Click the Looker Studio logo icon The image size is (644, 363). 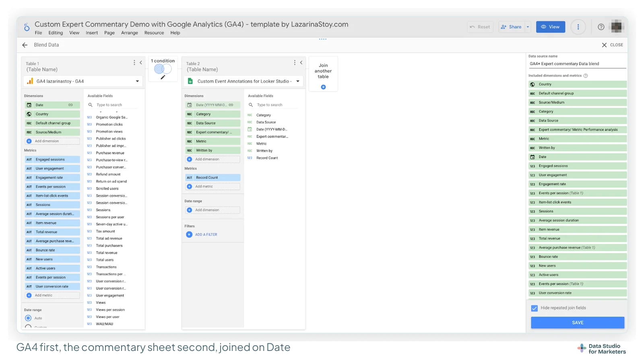(x=27, y=27)
